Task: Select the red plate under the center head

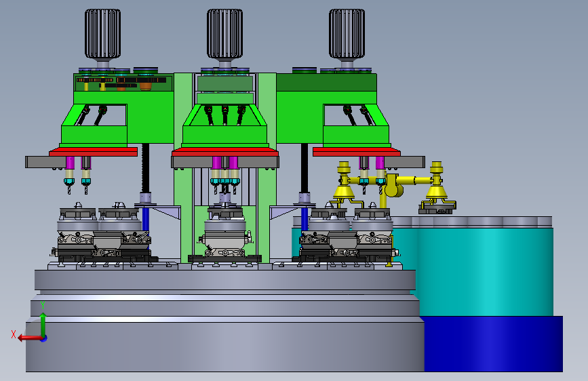Action: (225, 152)
